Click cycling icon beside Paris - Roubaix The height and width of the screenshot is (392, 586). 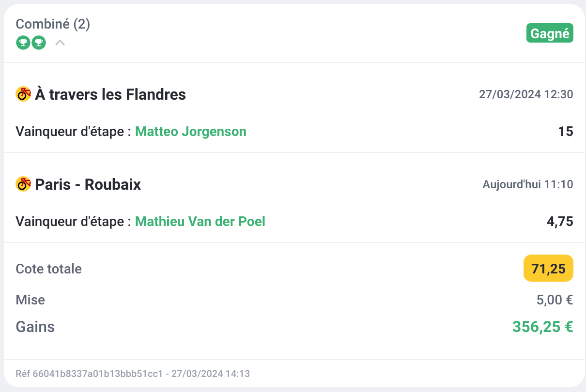pos(23,184)
